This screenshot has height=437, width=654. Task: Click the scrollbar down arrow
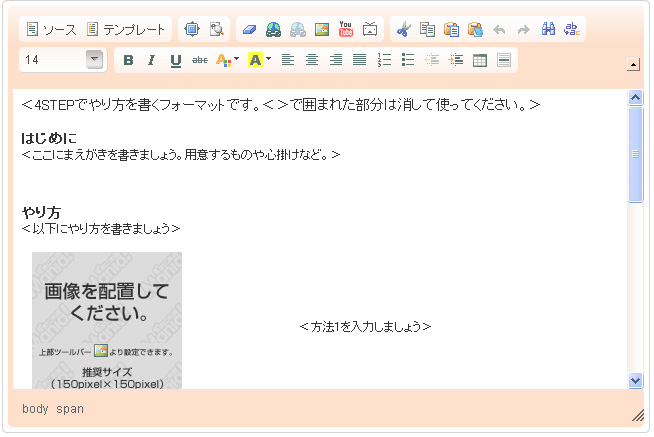click(635, 380)
